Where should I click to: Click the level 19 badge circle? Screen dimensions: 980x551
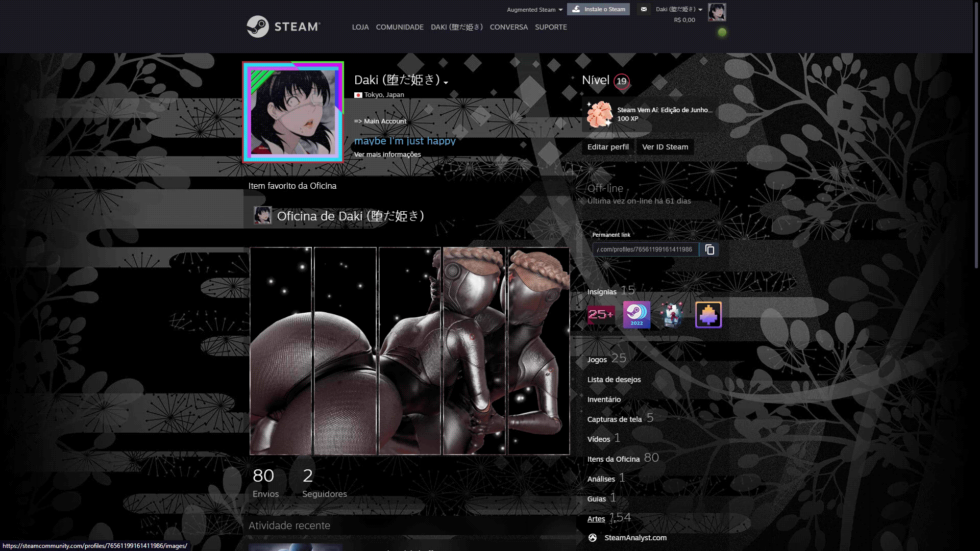pos(621,81)
